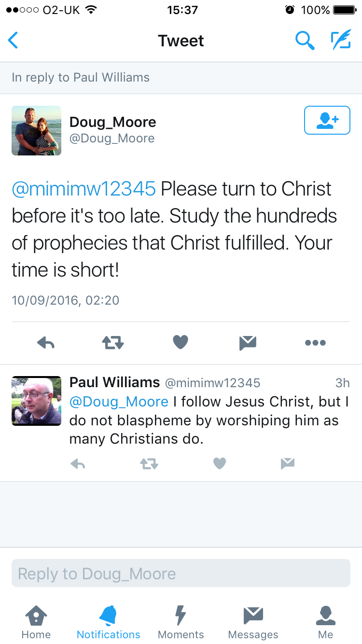Tap the back arrow icon
The height and width of the screenshot is (644, 362).
pos(14,41)
